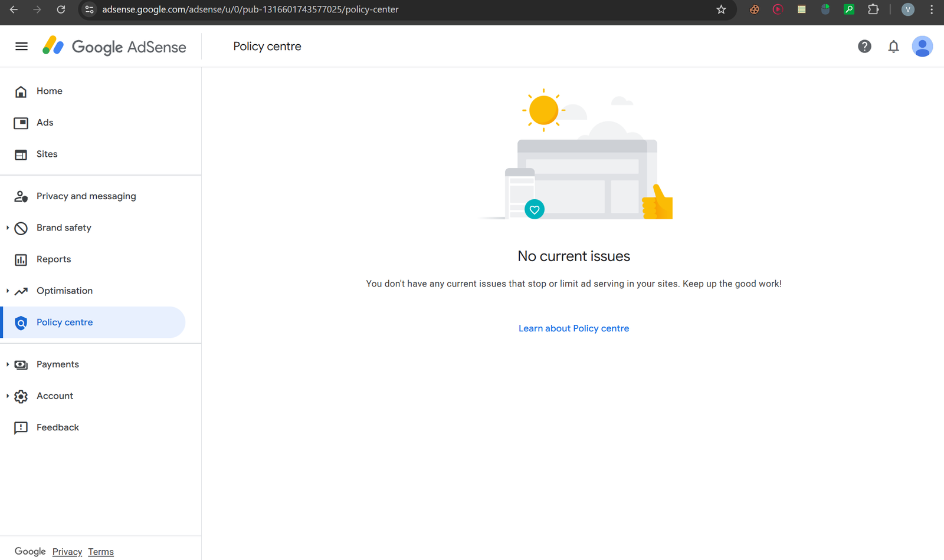Expand the Payments submenu arrow

click(x=8, y=365)
